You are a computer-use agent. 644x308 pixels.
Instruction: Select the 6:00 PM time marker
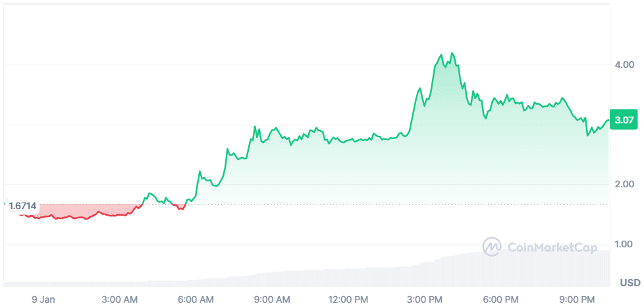pos(500,299)
